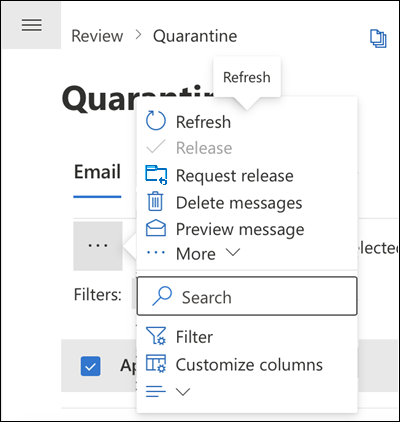Click the density lines icon at menu bottom
This screenshot has height=422, width=400.
(156, 391)
